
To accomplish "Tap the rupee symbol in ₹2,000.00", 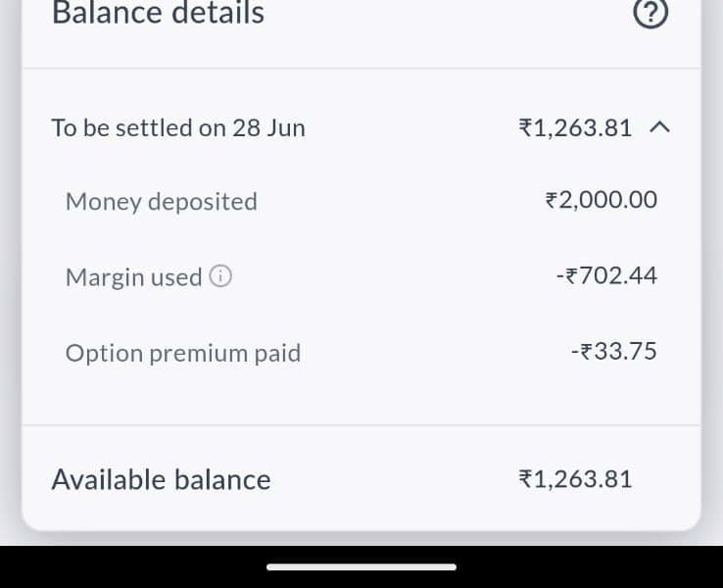I will click(551, 201).
